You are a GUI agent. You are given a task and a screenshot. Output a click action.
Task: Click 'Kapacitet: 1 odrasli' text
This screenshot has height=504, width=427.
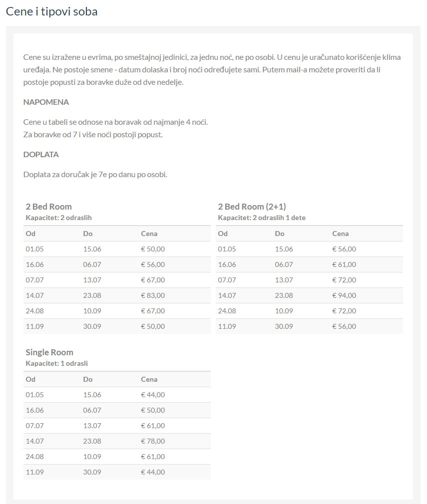56,364
